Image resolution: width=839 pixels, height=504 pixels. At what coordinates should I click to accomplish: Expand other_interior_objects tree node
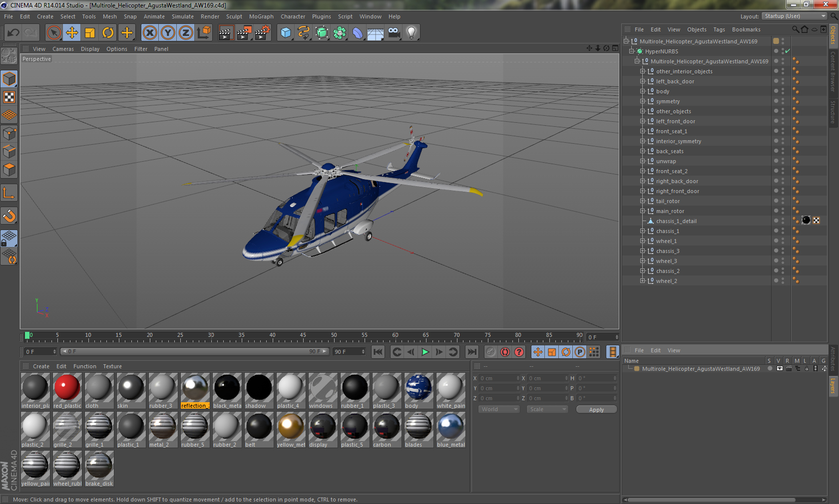643,71
